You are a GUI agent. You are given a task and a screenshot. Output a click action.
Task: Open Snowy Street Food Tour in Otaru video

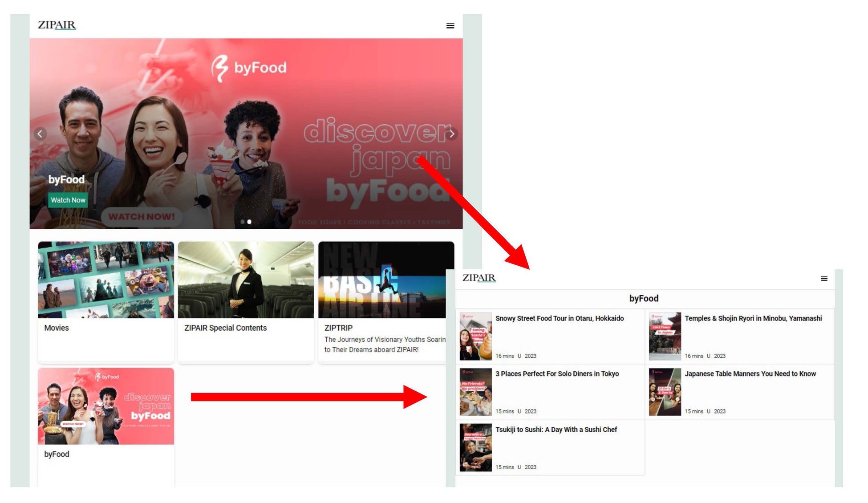click(559, 319)
